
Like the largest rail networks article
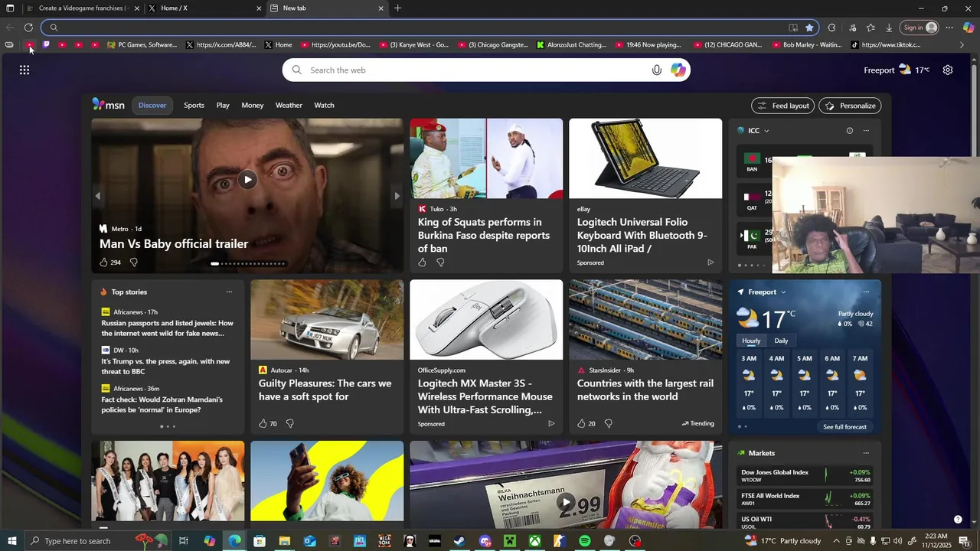pos(581,423)
